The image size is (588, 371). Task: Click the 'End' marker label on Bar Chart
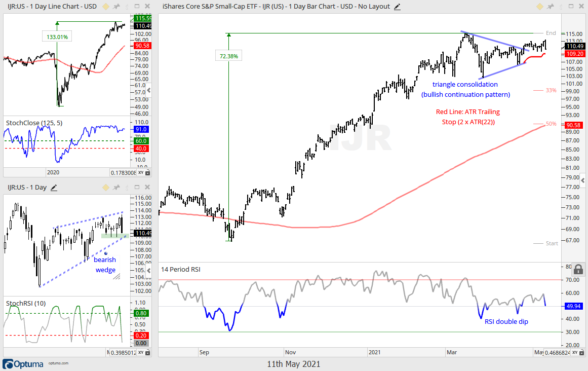(551, 33)
